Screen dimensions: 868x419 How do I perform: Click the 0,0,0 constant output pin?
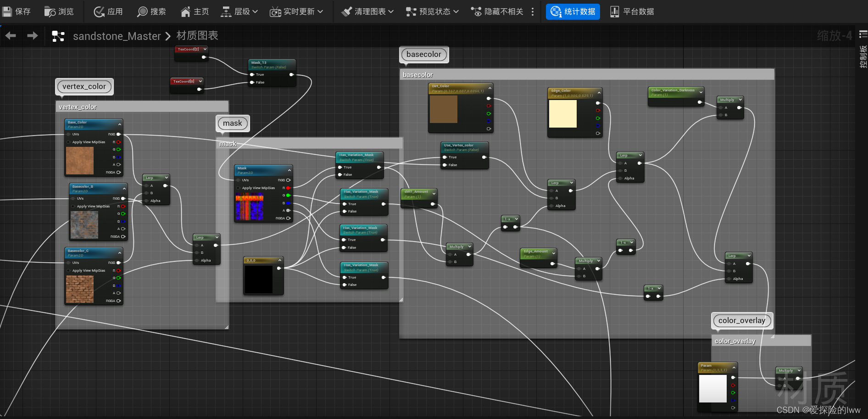click(x=279, y=268)
